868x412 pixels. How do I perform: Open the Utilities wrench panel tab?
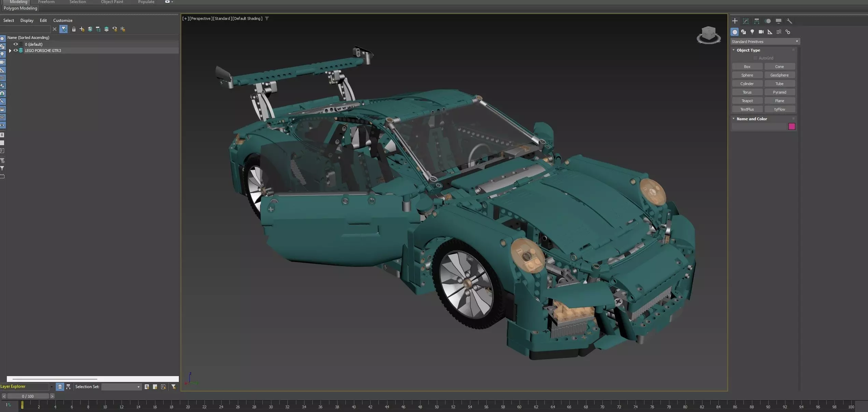point(789,21)
